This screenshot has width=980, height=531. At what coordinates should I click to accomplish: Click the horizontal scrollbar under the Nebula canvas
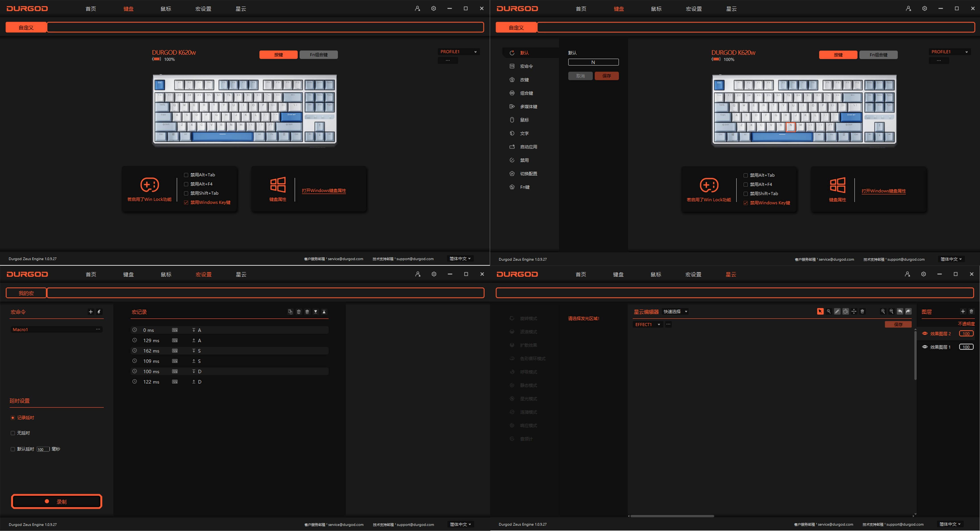pos(672,516)
